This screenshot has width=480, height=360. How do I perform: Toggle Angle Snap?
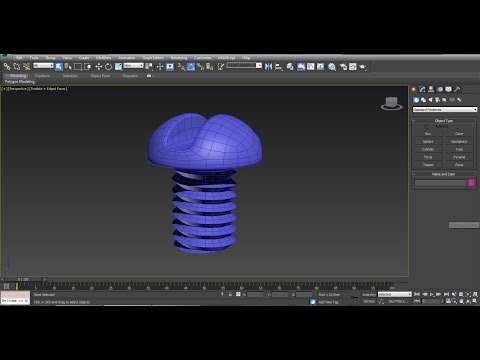191,67
